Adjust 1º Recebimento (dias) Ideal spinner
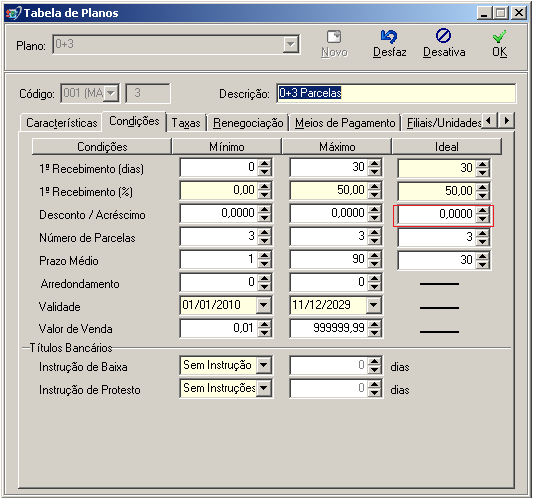533x498 pixels. tap(482, 168)
